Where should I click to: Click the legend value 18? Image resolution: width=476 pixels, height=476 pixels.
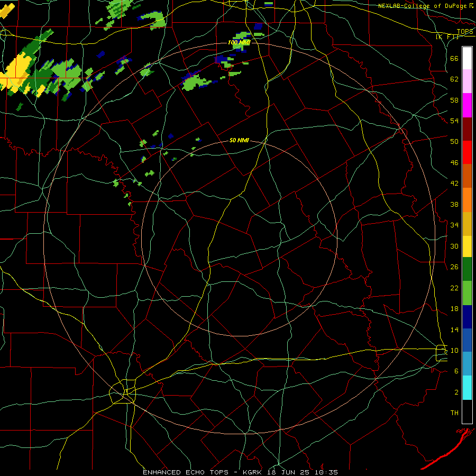454,309
